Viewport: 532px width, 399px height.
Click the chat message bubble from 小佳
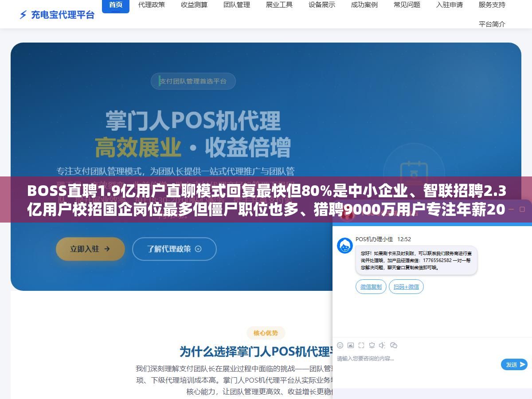[x=416, y=261]
